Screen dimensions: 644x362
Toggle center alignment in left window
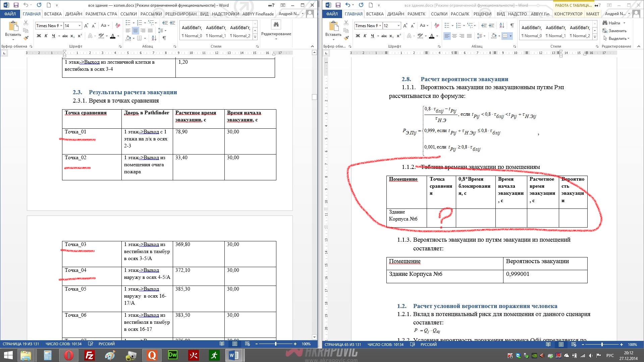click(x=135, y=31)
